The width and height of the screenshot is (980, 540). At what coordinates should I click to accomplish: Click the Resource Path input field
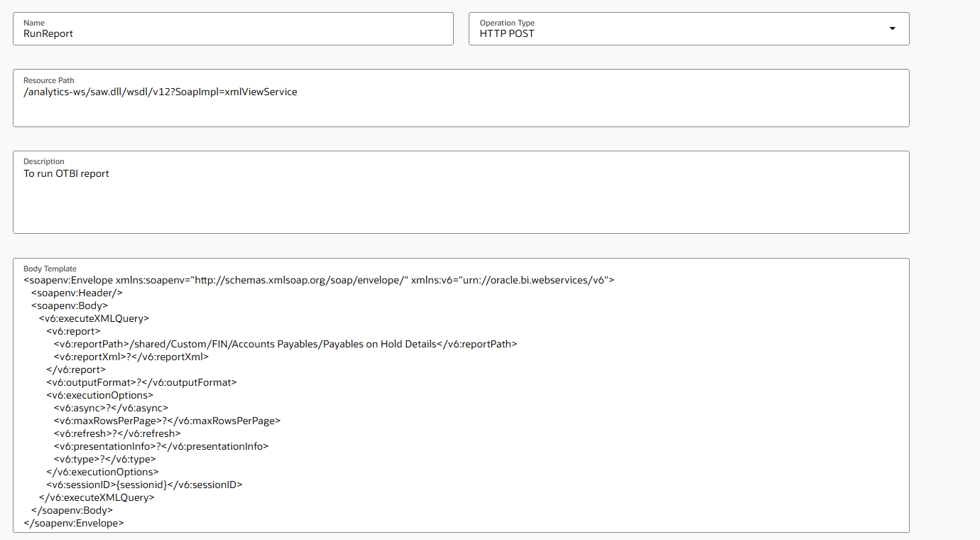click(461, 98)
